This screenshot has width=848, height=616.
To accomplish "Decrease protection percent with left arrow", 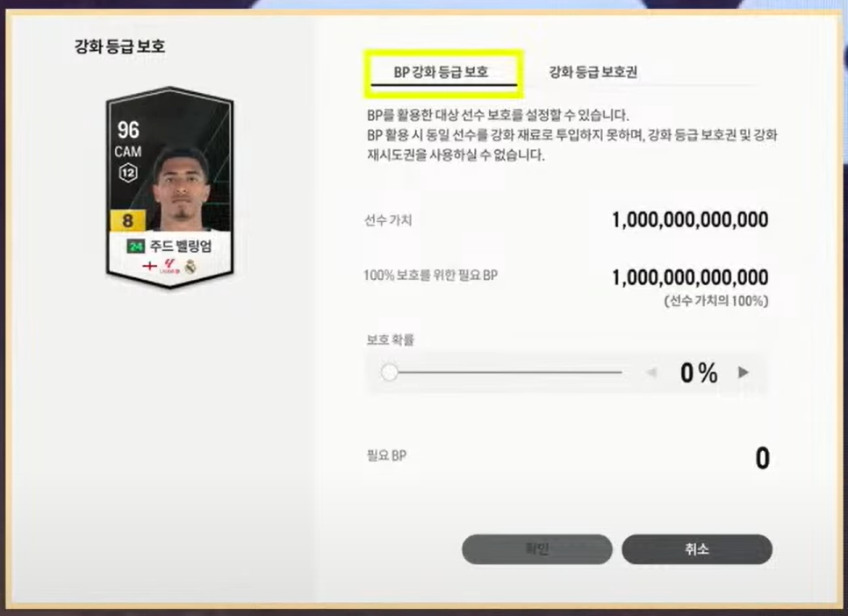I will 651,372.
